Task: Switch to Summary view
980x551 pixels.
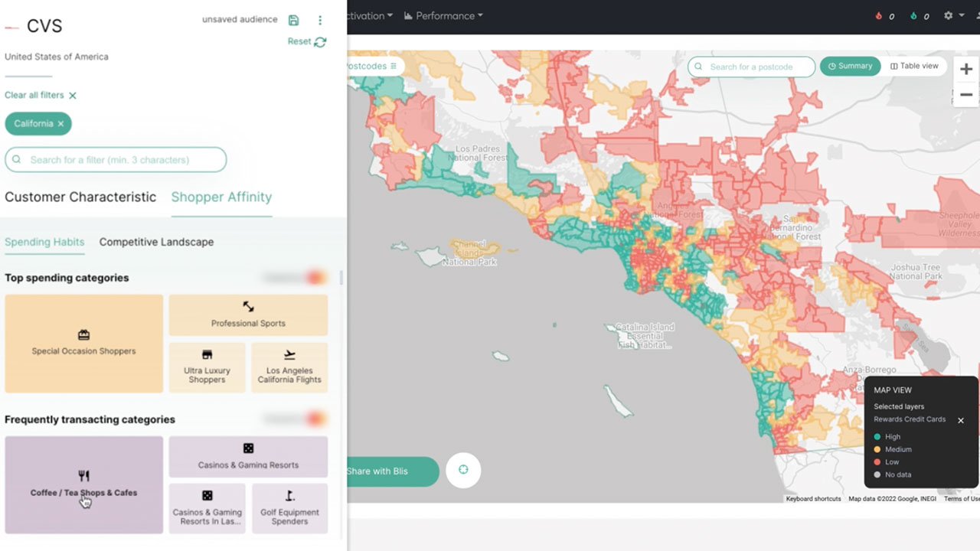Action: (850, 66)
